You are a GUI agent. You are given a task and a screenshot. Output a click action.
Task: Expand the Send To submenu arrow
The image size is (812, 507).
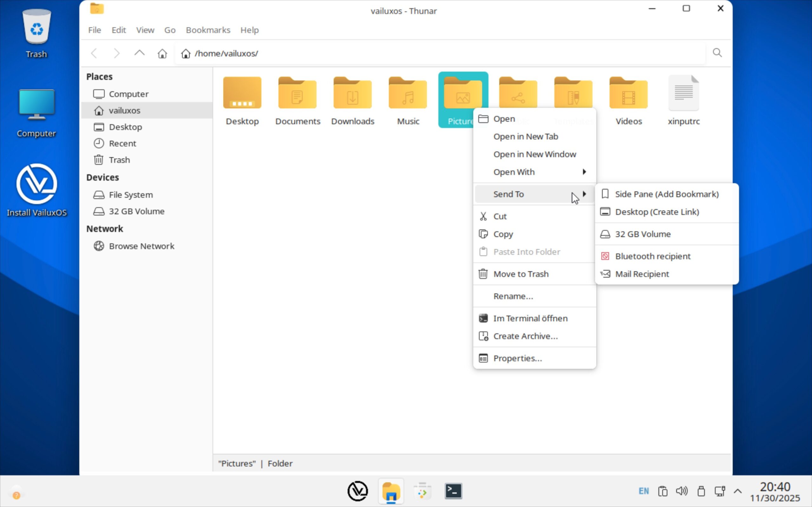pos(584,194)
